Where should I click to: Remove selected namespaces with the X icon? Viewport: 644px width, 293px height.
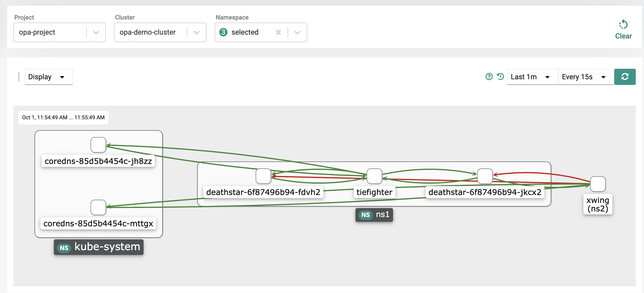[x=278, y=32]
